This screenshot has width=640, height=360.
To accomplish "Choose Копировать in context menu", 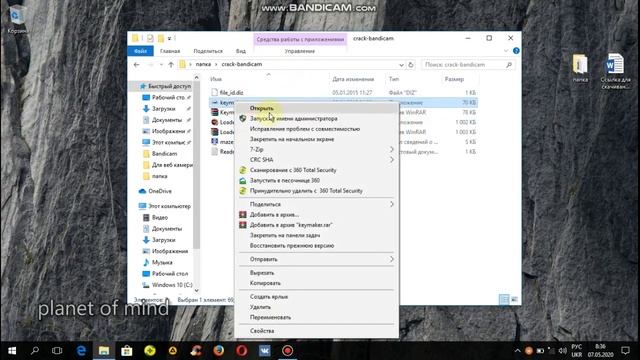I will coord(265,283).
